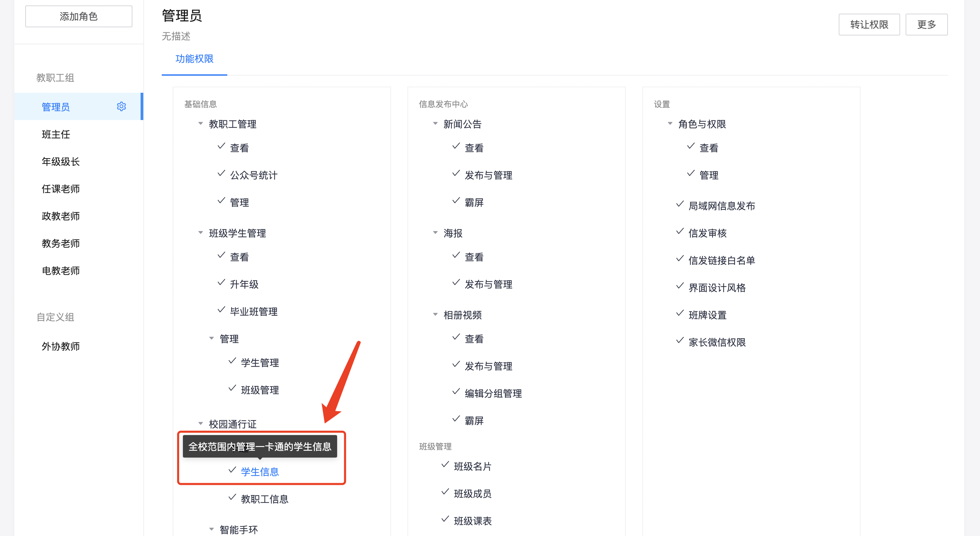This screenshot has height=536, width=980.
Task: Select the 外协教师 custom role
Action: tap(61, 346)
